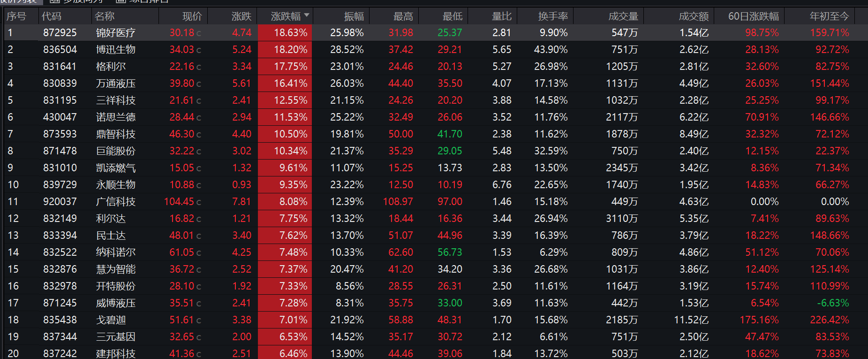Sort by the 代码 column header
The height and width of the screenshot is (359, 868).
click(x=52, y=16)
